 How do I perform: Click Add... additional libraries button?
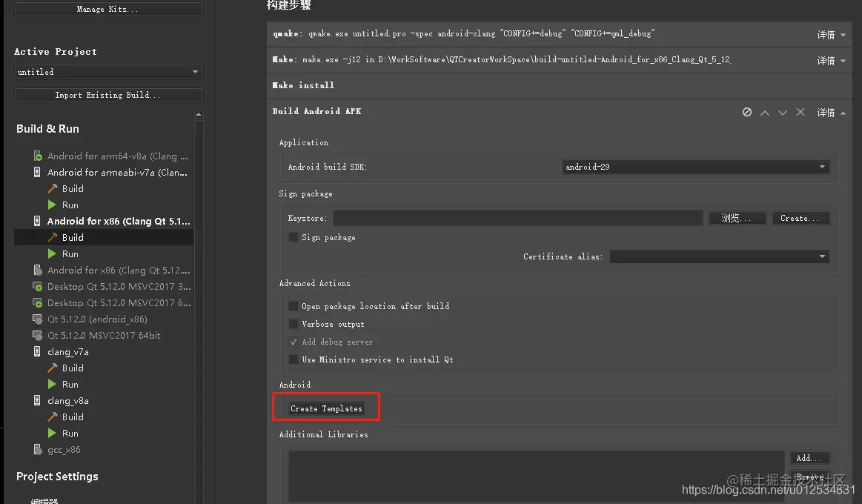click(x=809, y=458)
